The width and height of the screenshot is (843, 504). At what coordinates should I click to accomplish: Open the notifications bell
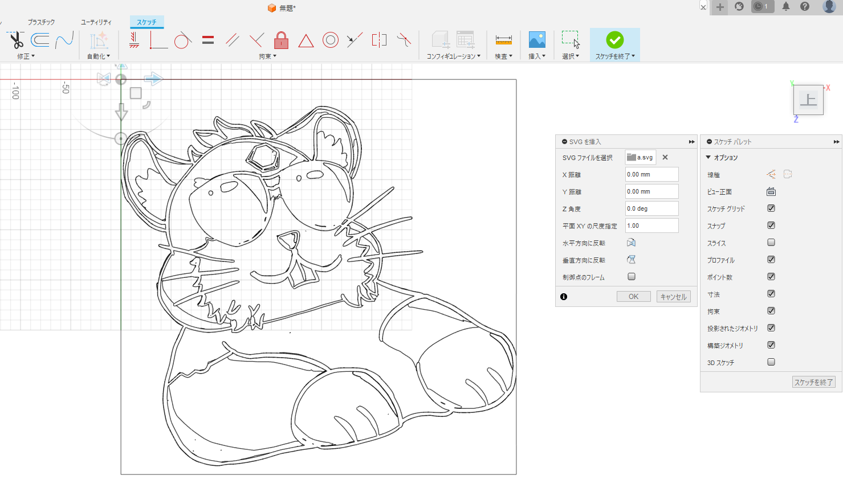[x=786, y=7]
